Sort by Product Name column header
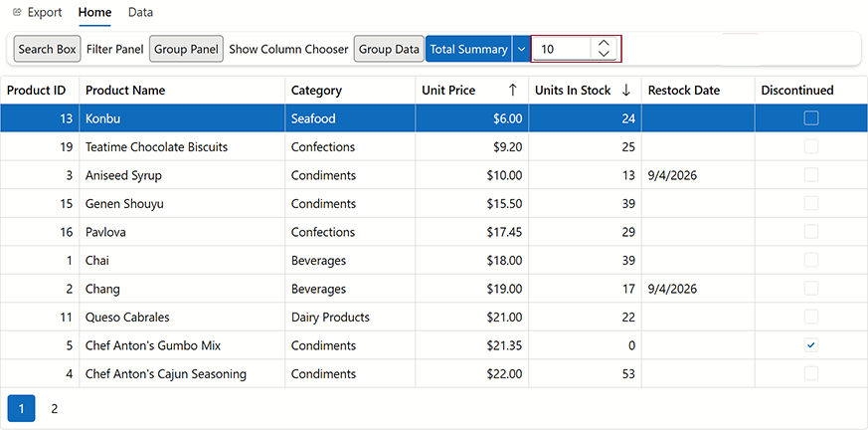The height and width of the screenshot is (430, 868). pos(183,91)
